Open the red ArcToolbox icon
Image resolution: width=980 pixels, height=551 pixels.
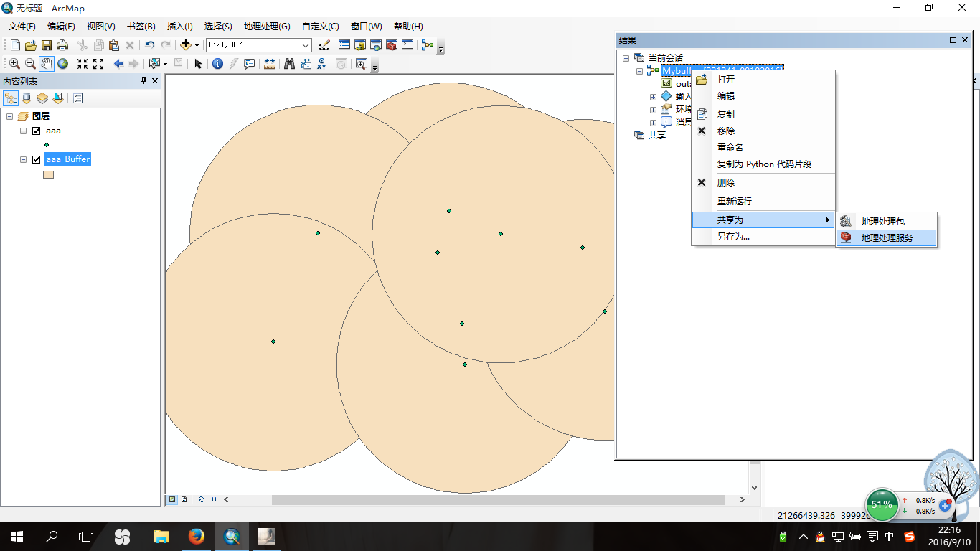[x=392, y=44]
